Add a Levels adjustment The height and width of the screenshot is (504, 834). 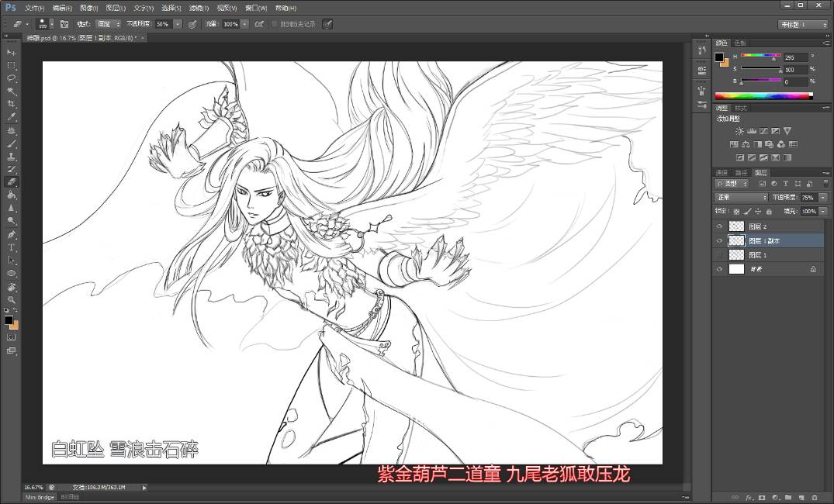pos(752,131)
